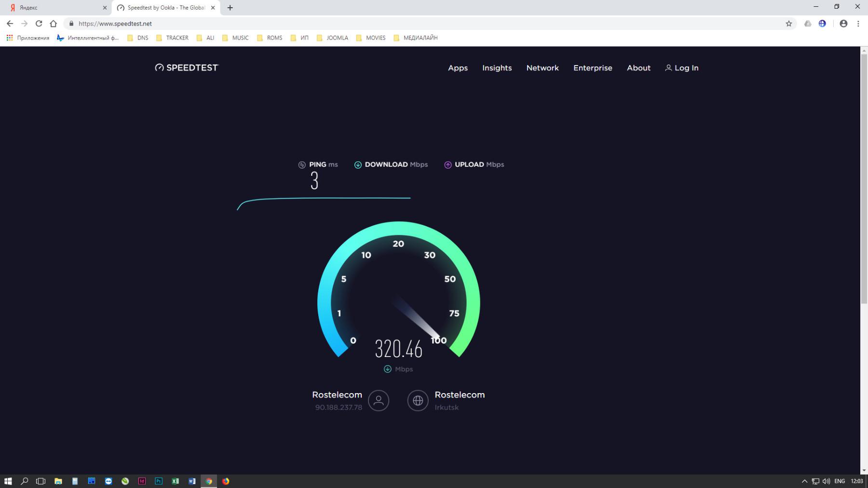Show hidden system tray icons

click(804, 481)
